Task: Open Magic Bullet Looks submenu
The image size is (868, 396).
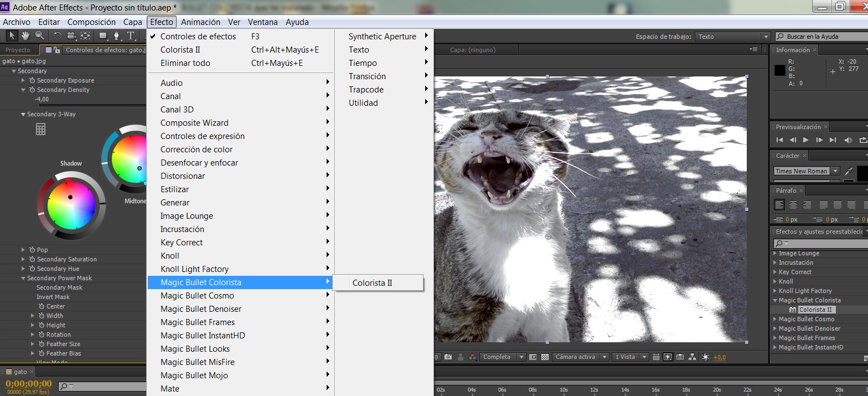Action: click(x=241, y=349)
